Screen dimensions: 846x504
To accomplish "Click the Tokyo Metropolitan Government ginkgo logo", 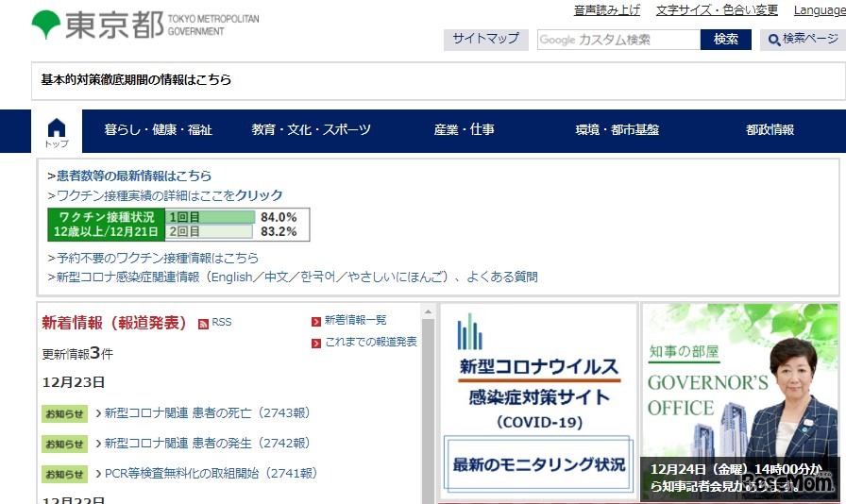I will pyautogui.click(x=45, y=24).
